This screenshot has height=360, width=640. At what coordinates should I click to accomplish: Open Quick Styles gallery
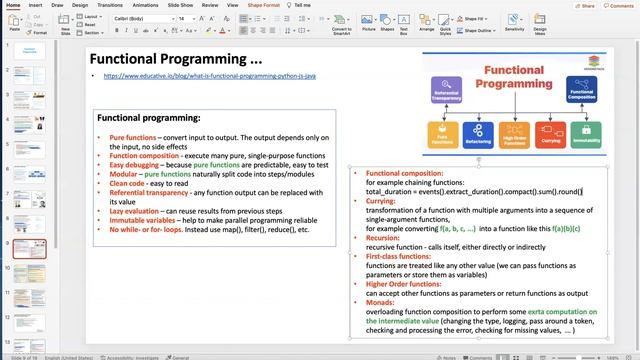click(x=445, y=24)
